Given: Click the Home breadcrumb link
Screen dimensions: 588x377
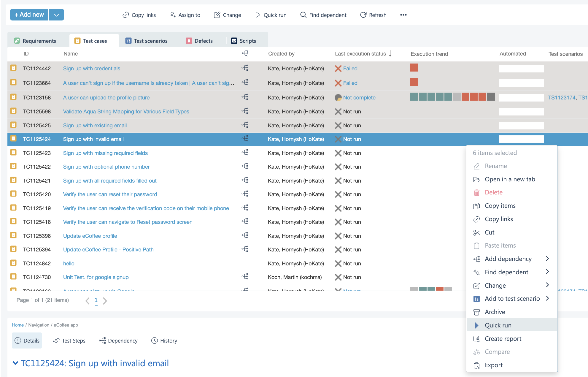Looking at the screenshot, I should tap(18, 325).
